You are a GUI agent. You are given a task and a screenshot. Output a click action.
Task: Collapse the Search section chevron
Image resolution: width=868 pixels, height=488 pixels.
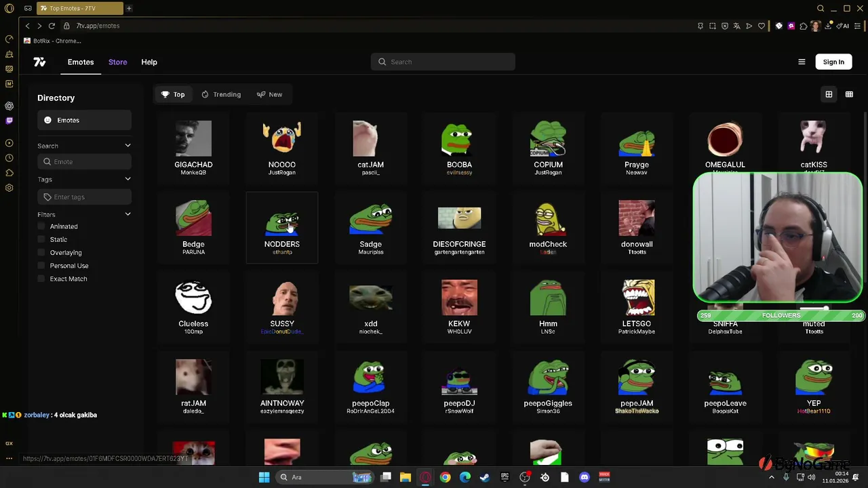pyautogui.click(x=127, y=146)
